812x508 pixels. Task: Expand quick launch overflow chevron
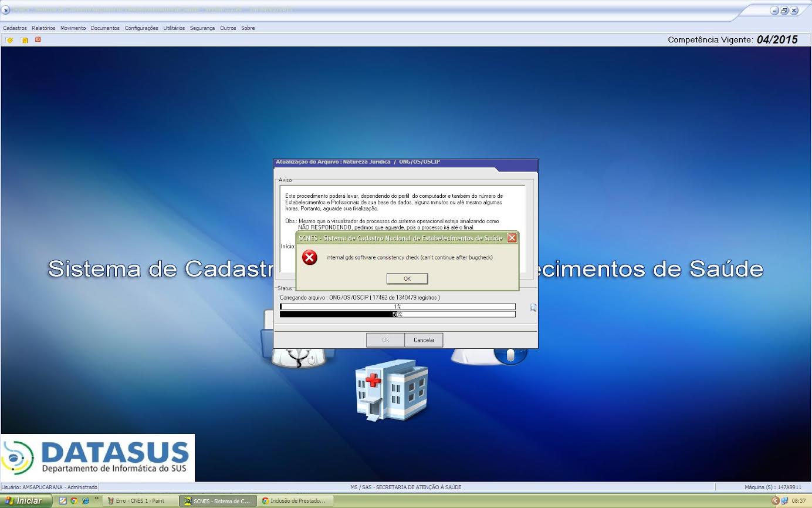point(96,499)
